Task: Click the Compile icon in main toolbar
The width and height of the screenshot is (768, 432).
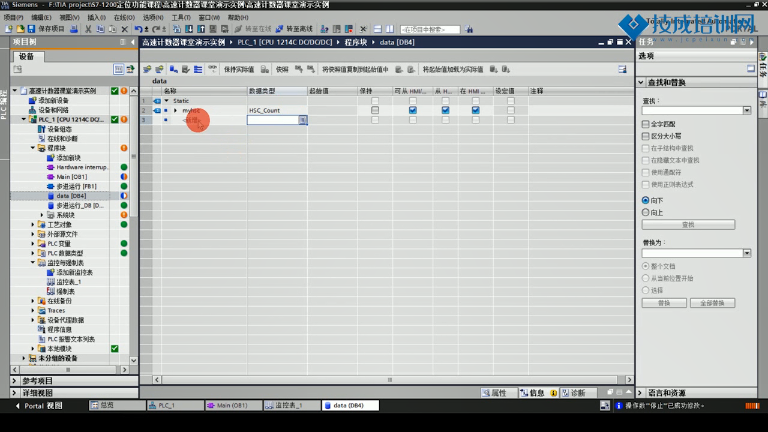Action: [x=177, y=29]
